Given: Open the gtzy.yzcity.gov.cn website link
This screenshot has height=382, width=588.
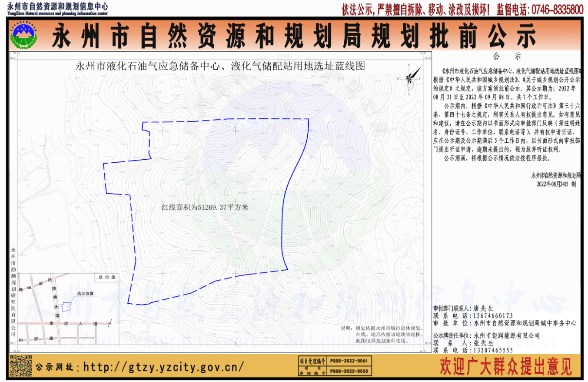Looking at the screenshot, I should tap(163, 367).
